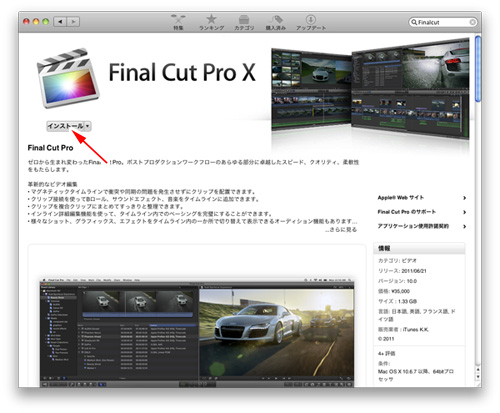Open the application license agreement link

pos(413,226)
